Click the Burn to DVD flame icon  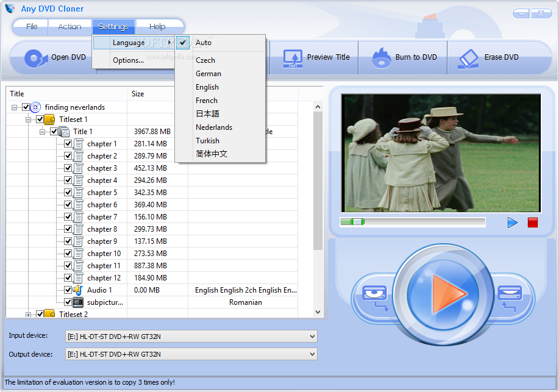pyautogui.click(x=382, y=58)
